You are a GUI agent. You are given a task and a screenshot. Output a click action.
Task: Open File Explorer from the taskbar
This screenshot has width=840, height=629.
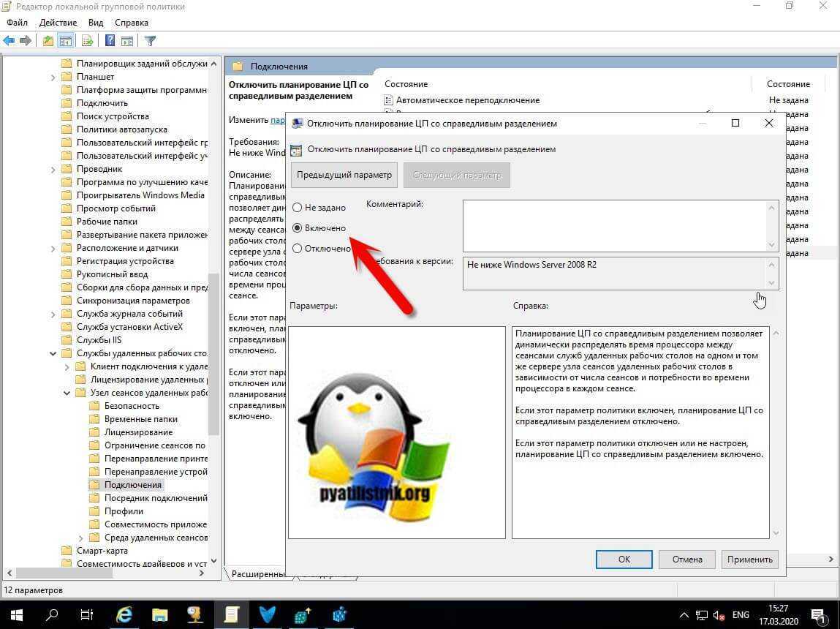tap(159, 614)
